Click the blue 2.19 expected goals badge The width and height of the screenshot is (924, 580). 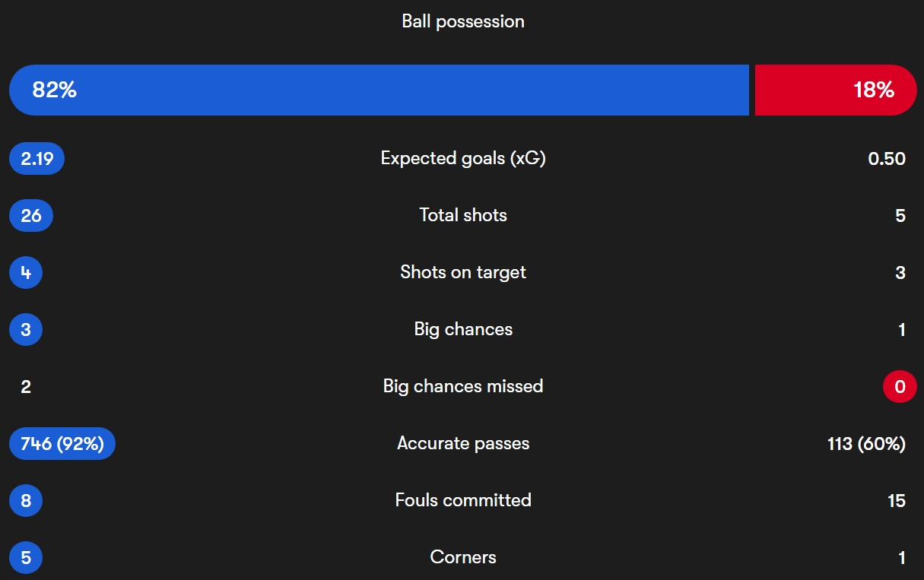37,159
